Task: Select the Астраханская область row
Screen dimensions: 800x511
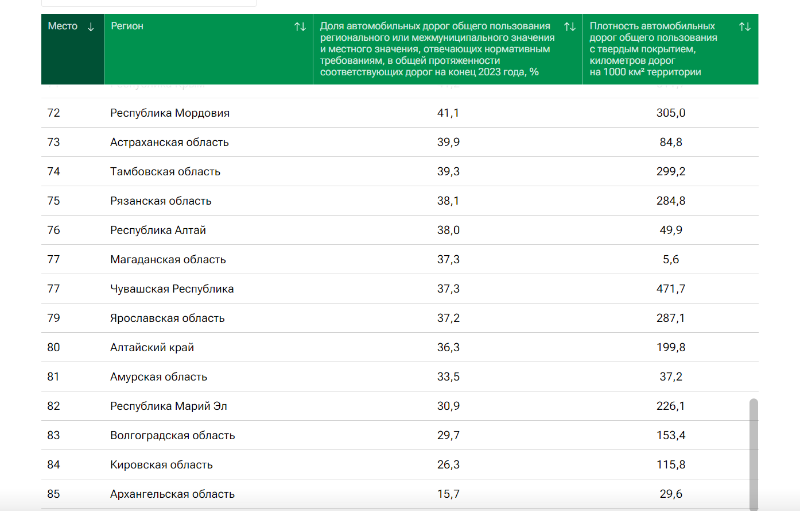Action: click(399, 142)
